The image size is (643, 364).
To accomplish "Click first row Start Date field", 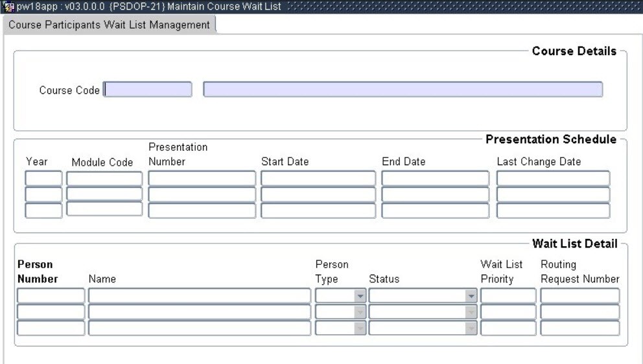I will pos(318,178).
